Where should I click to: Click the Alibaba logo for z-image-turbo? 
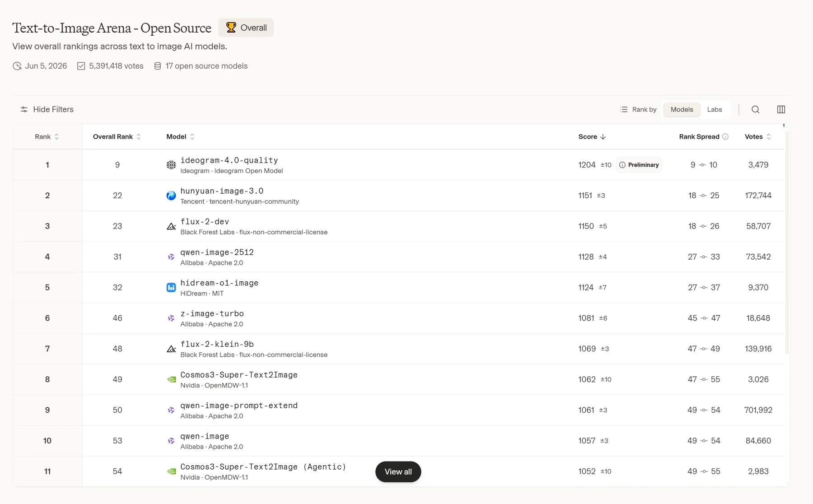pyautogui.click(x=171, y=318)
